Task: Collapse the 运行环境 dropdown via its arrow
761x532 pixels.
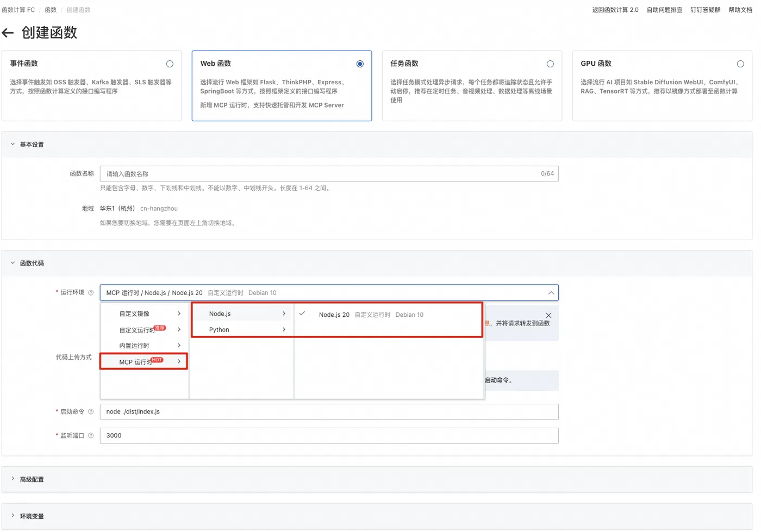Action: [551, 293]
